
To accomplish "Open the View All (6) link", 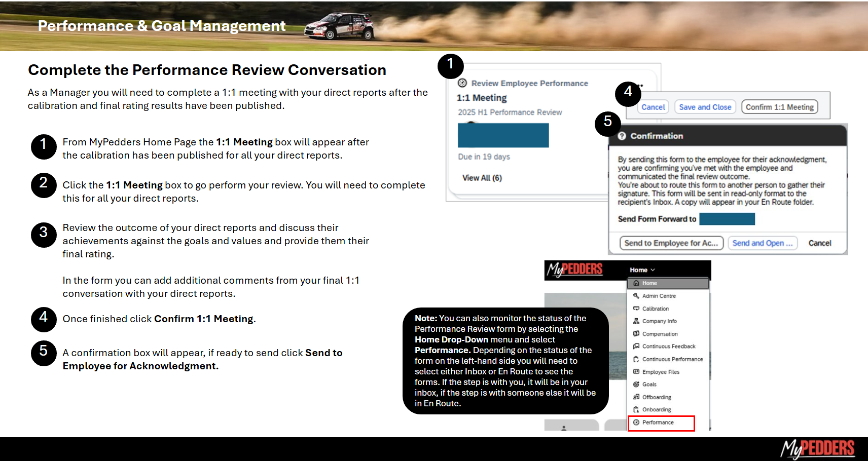I will click(482, 178).
